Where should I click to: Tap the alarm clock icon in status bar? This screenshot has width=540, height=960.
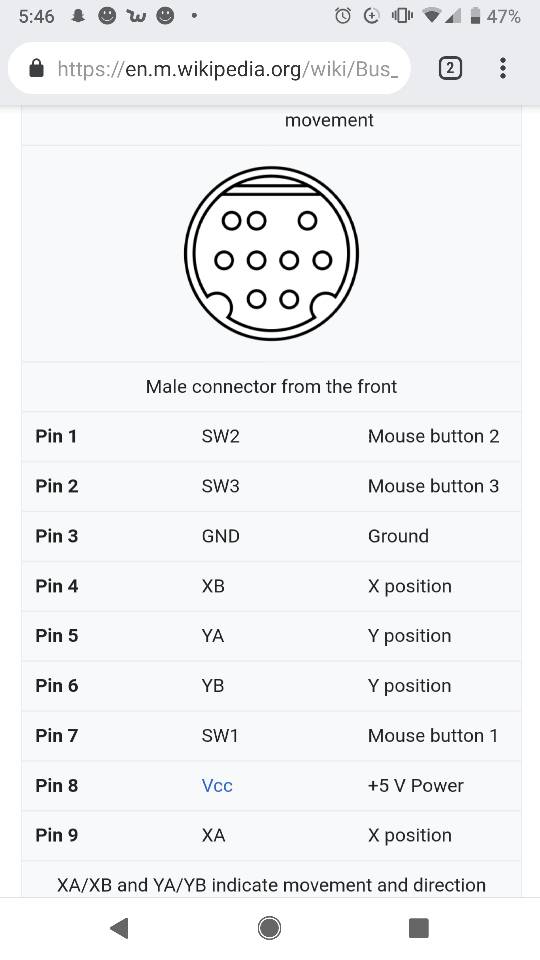point(343,16)
